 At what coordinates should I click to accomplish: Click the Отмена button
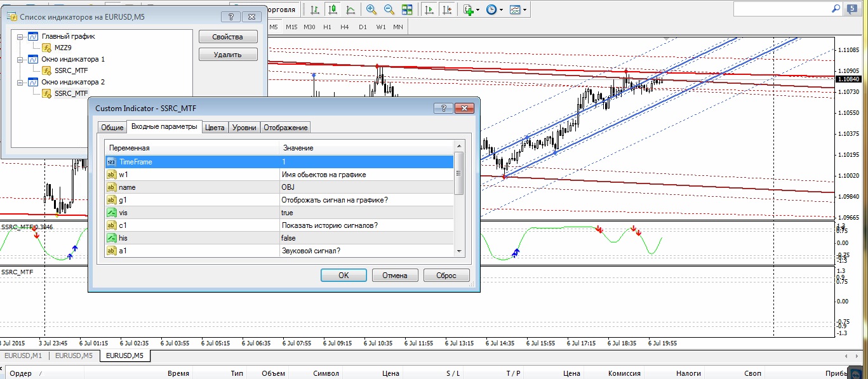pos(395,276)
